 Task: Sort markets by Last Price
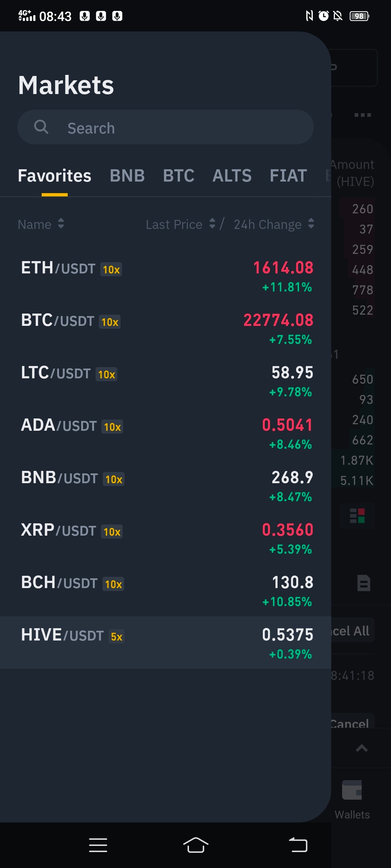181,224
